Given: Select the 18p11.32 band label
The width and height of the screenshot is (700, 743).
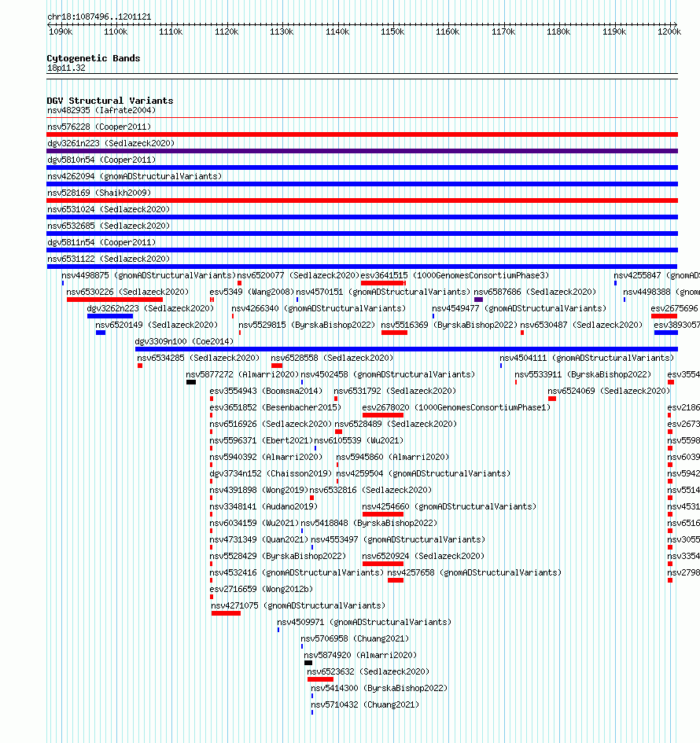Looking at the screenshot, I should pos(66,68).
